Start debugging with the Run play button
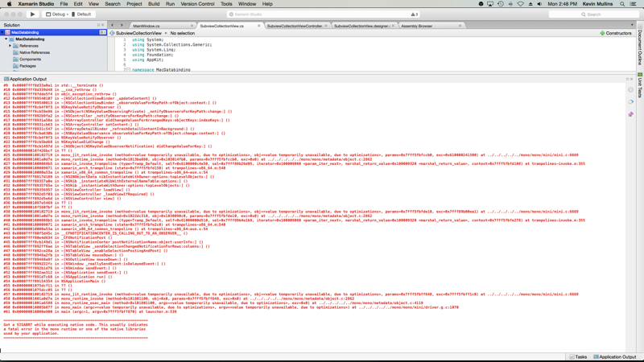The height and width of the screenshot is (362, 644). pos(32,14)
